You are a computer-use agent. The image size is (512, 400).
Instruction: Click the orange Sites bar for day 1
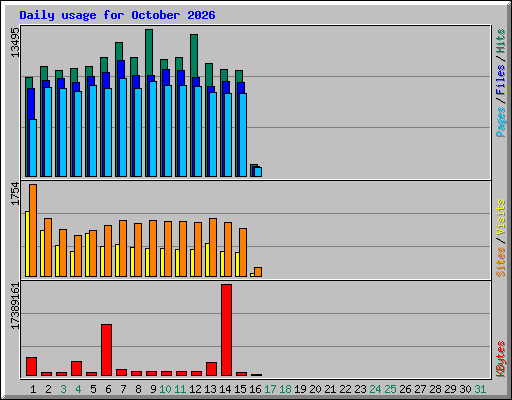(33, 230)
